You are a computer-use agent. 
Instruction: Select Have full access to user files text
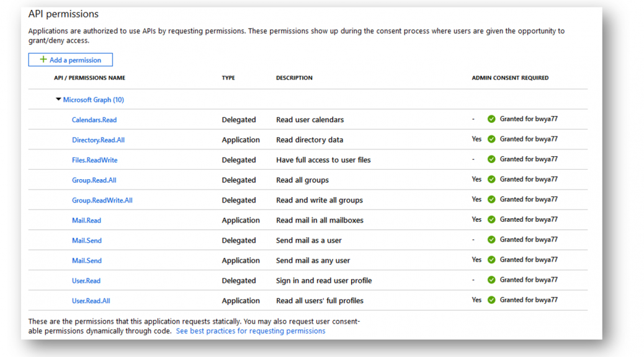323,160
